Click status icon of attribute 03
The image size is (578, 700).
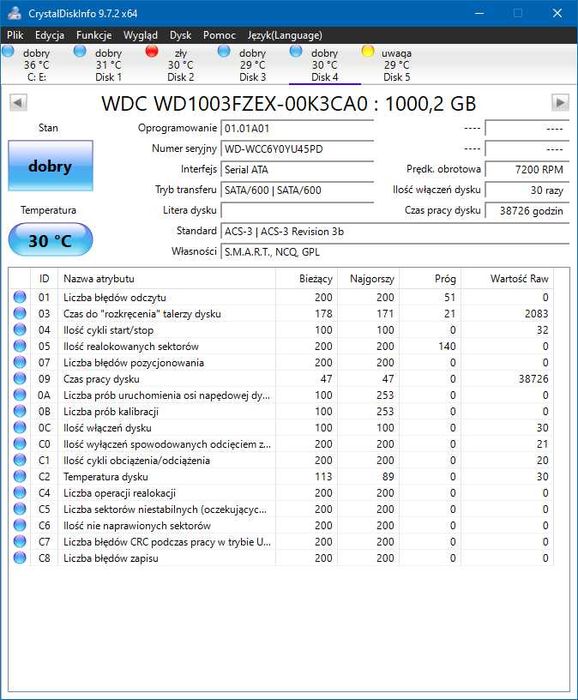coord(20,313)
